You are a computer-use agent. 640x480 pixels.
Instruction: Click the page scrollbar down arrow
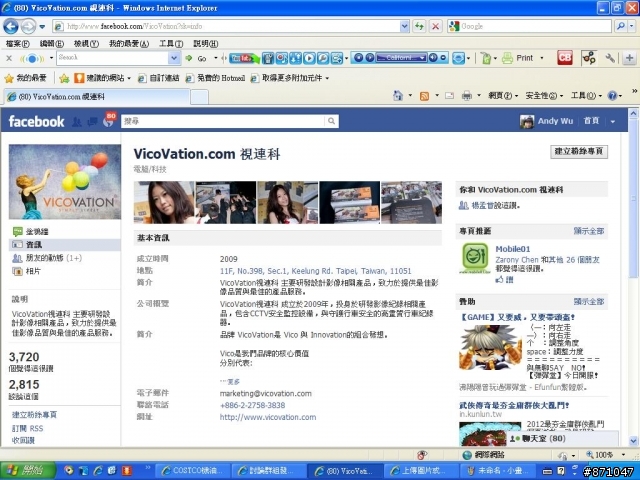click(633, 441)
